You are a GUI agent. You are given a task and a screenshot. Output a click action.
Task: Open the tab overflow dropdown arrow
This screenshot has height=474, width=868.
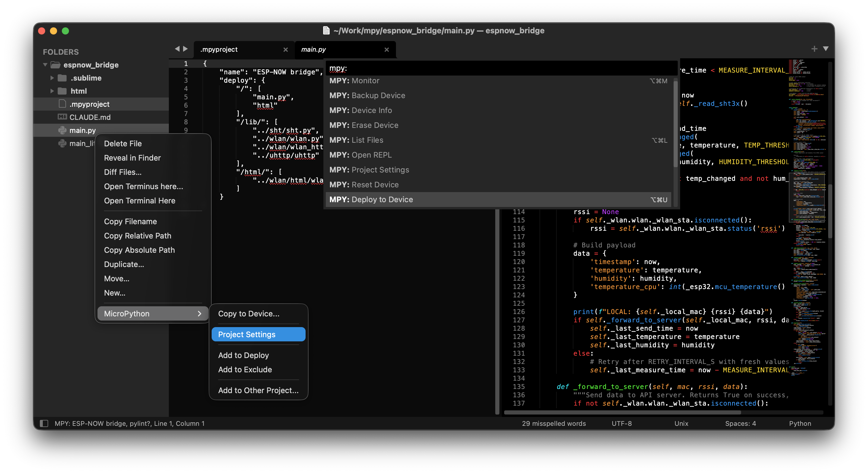825,49
